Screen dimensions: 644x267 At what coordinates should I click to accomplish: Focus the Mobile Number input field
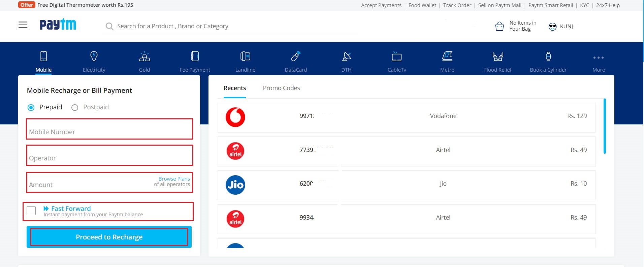point(110,129)
